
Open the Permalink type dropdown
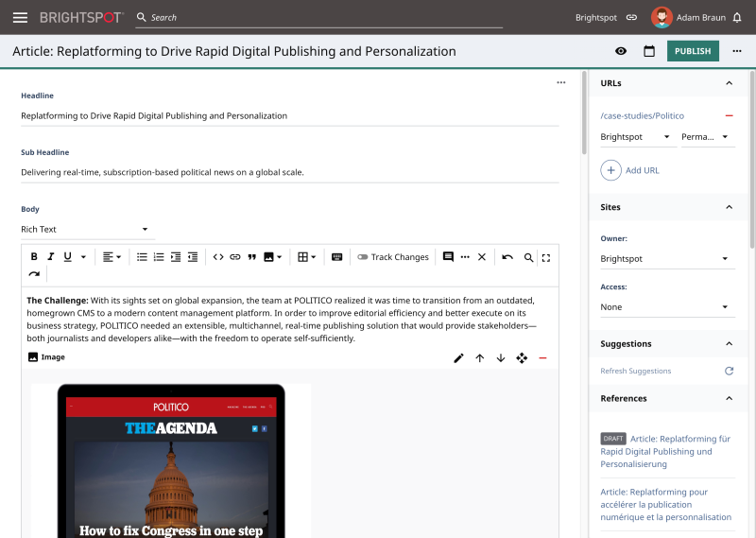click(708, 137)
